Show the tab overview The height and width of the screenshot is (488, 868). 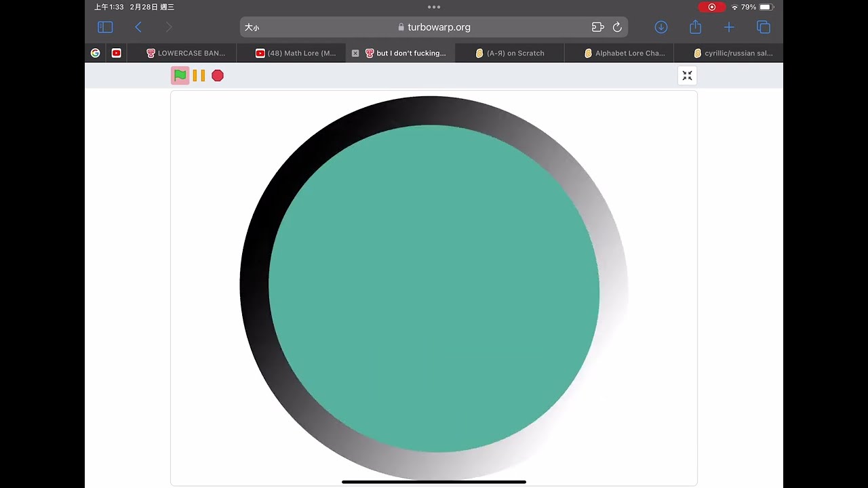point(764,27)
